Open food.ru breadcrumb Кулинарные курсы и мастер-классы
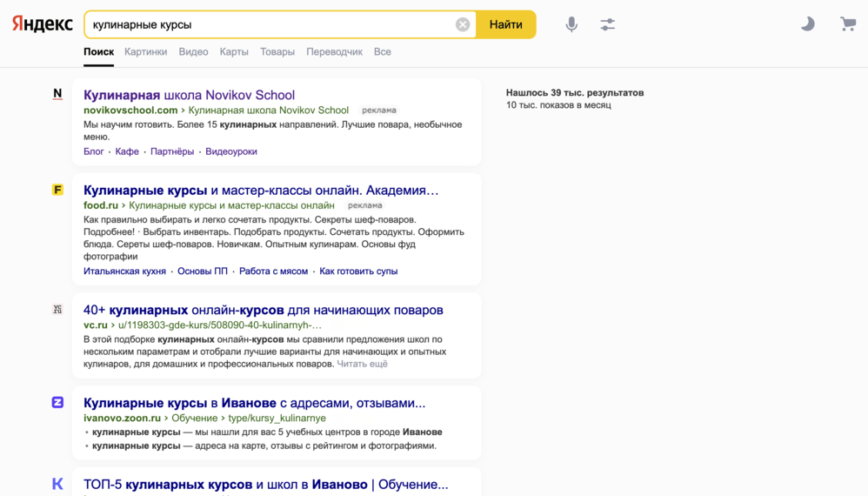Image resolution: width=868 pixels, height=496 pixels. pyautogui.click(x=231, y=205)
